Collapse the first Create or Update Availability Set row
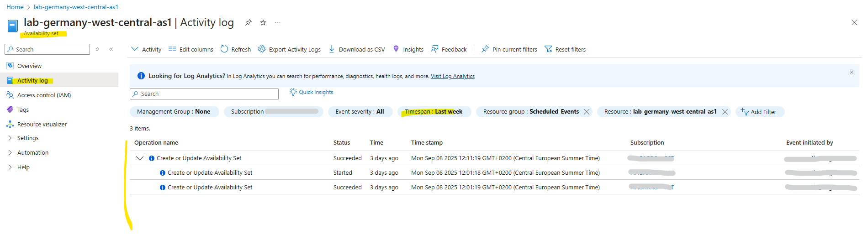Viewport: 868px width, 245px height. tap(140, 158)
